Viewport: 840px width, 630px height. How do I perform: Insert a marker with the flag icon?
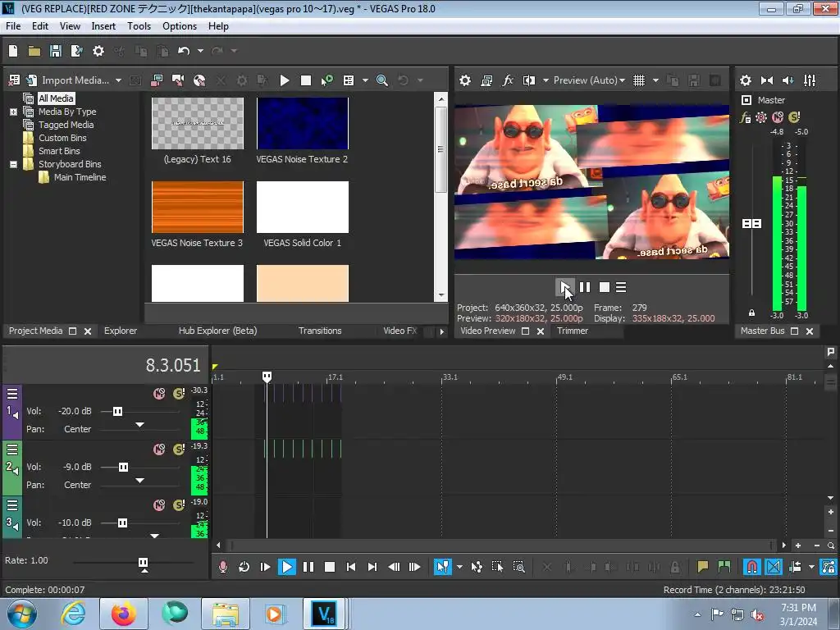(702, 567)
